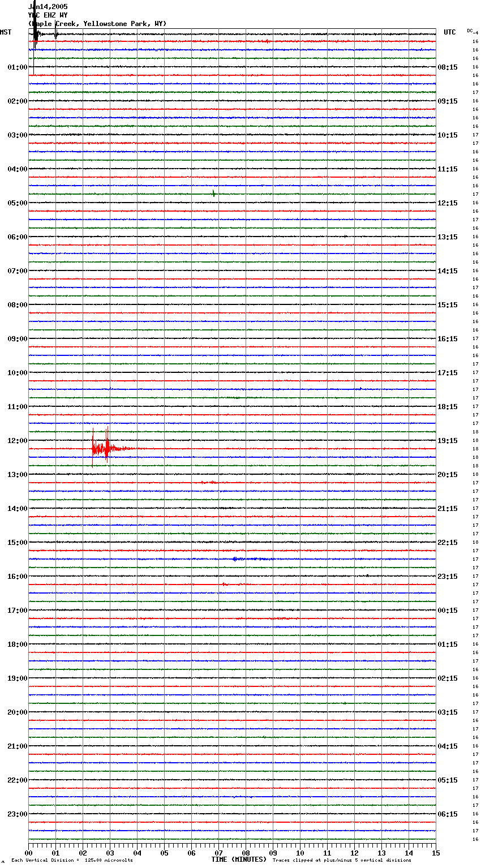Click the '09:00' MST hour label
The image size is (481, 868).
(x=18, y=339)
